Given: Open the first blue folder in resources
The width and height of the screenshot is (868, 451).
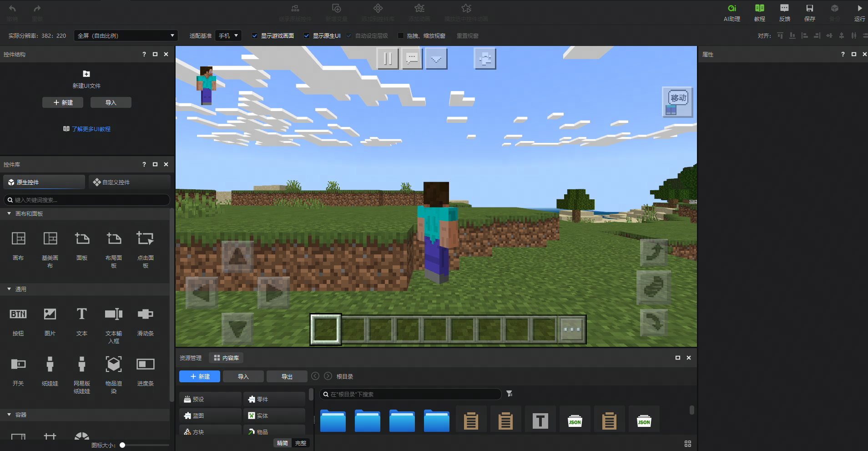Looking at the screenshot, I should [333, 420].
